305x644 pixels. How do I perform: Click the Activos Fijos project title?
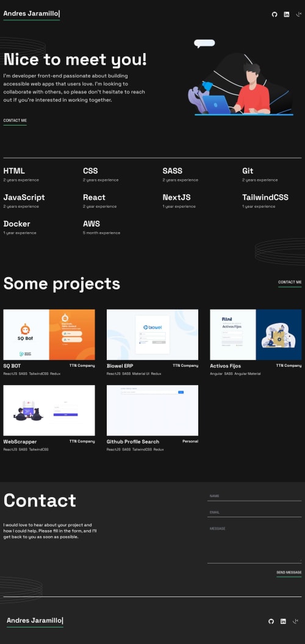tap(226, 366)
